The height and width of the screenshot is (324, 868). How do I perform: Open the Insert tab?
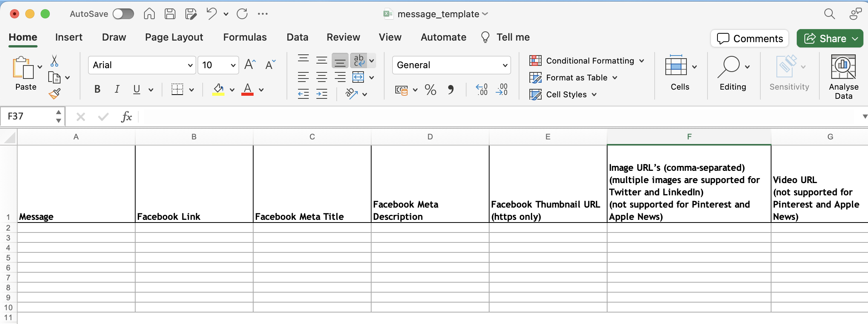69,37
